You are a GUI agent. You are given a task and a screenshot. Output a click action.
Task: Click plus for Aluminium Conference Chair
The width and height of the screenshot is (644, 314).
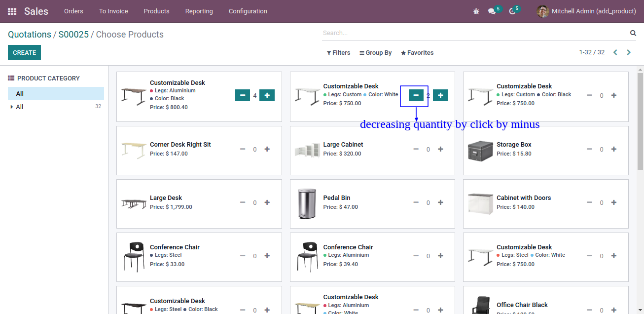440,256
